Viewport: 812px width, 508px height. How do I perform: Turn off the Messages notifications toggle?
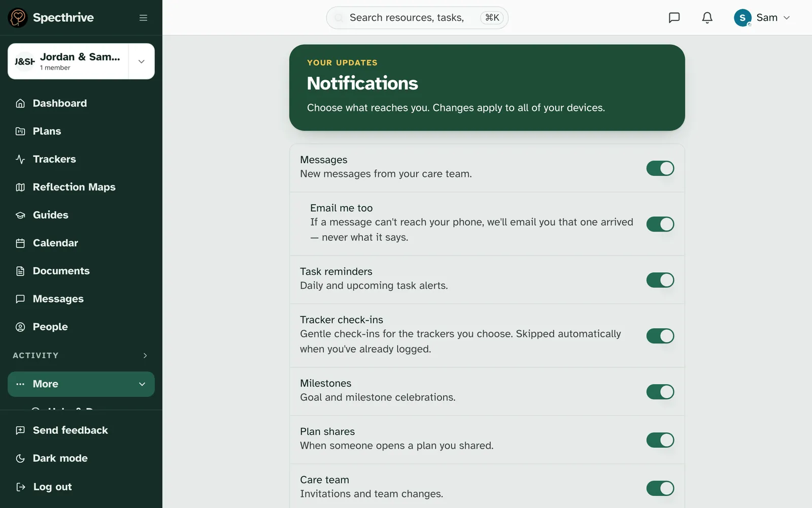coord(660,169)
